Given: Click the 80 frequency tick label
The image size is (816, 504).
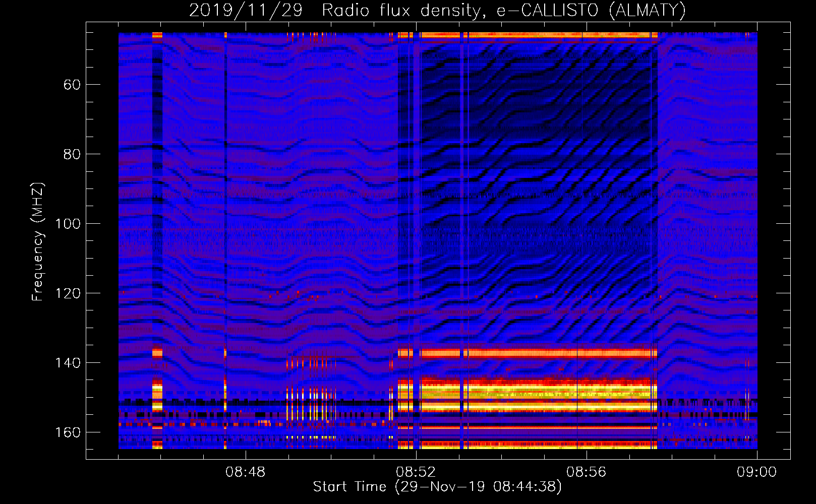Looking at the screenshot, I should (x=72, y=154).
